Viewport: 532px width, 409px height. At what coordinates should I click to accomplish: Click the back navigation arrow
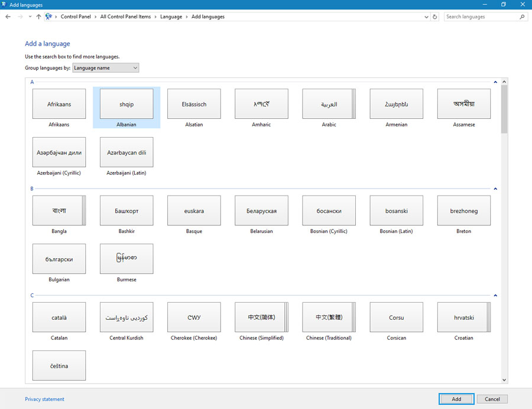tap(8, 17)
